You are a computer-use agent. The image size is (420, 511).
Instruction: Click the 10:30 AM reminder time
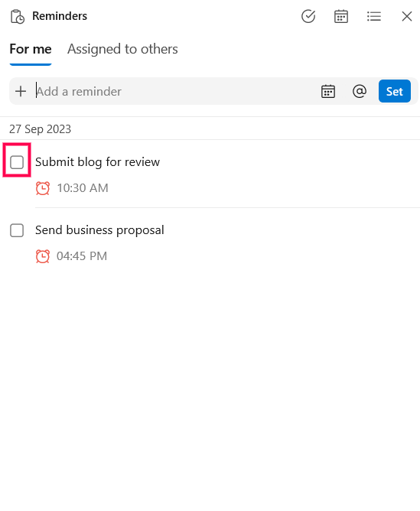point(83,188)
